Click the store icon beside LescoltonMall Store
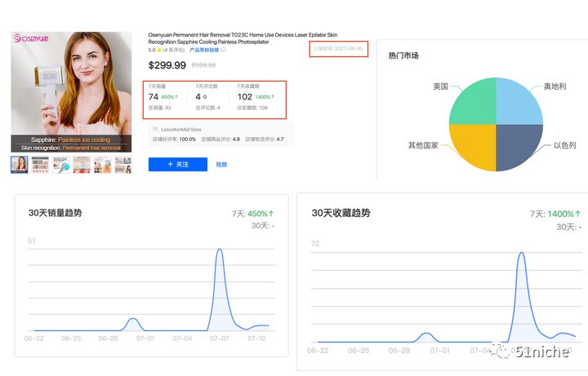588x376 pixels. [155, 129]
